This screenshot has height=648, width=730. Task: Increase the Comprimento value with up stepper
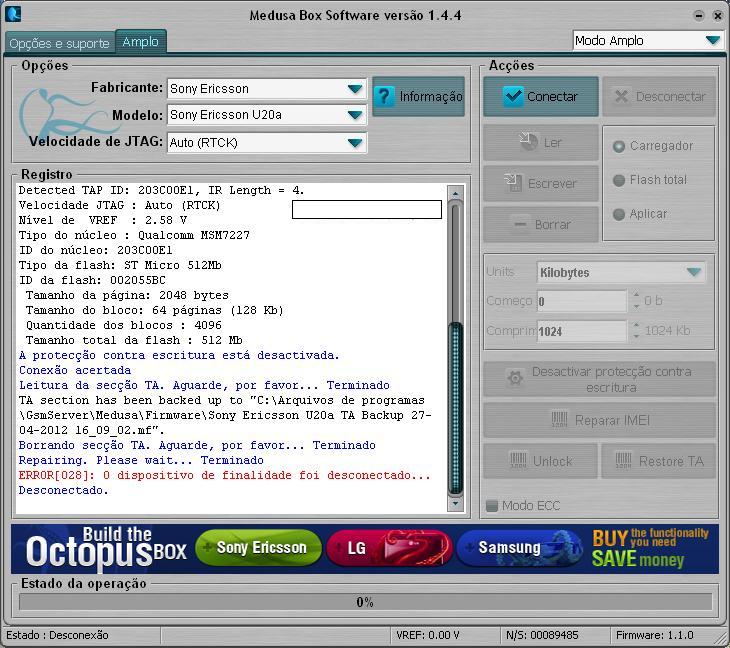tap(636, 325)
